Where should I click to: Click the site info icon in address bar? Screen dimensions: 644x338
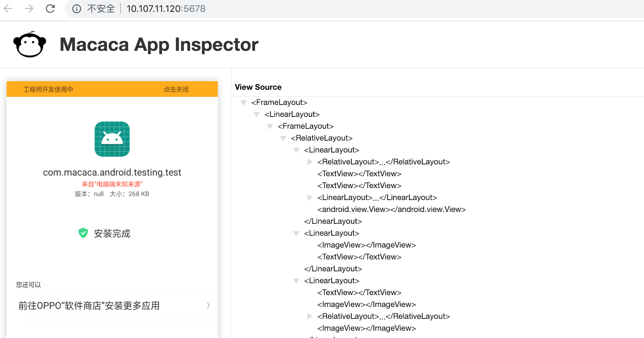(77, 9)
